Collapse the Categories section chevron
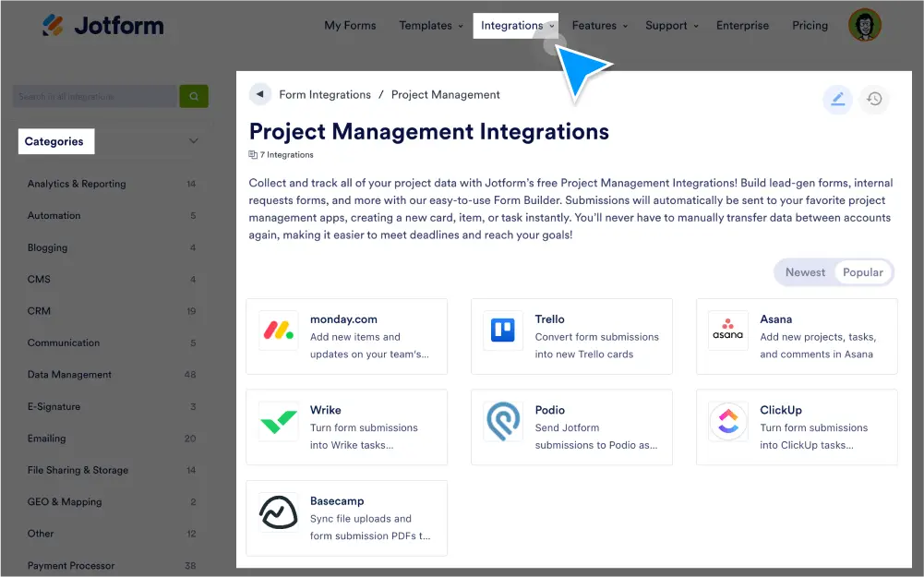Image resolution: width=924 pixels, height=577 pixels. coord(193,141)
